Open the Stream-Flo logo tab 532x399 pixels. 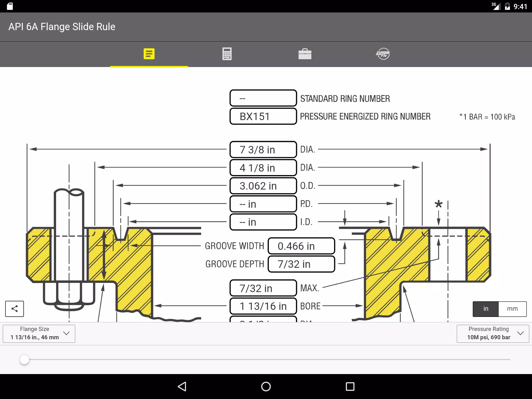(383, 54)
